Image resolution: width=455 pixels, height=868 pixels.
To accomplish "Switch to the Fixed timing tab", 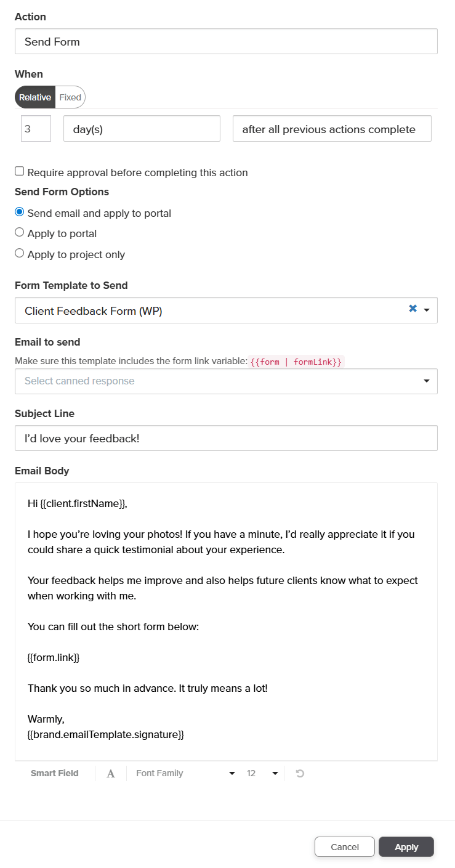I will (70, 97).
